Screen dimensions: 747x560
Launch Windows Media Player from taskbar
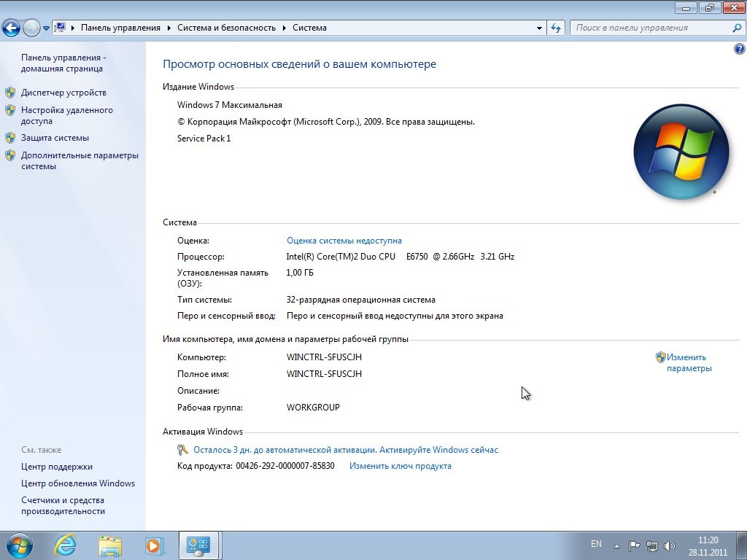pos(155,545)
